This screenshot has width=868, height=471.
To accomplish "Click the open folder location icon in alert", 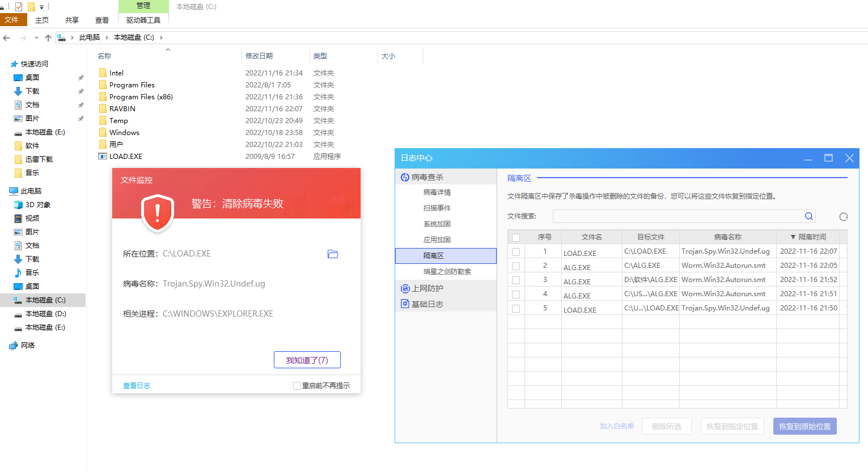I will click(333, 254).
